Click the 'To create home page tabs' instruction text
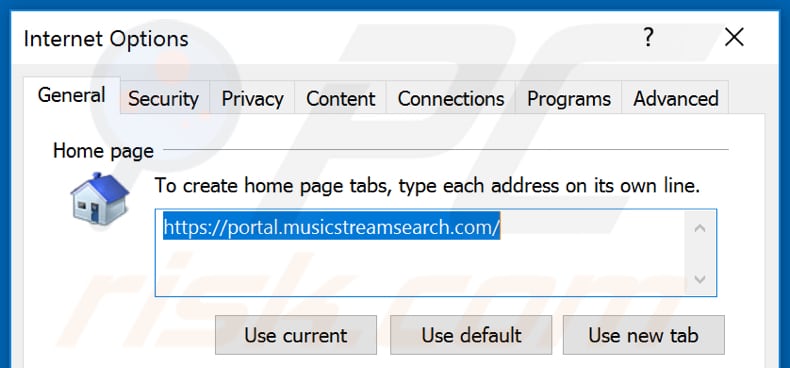The image size is (790, 368). click(x=427, y=186)
